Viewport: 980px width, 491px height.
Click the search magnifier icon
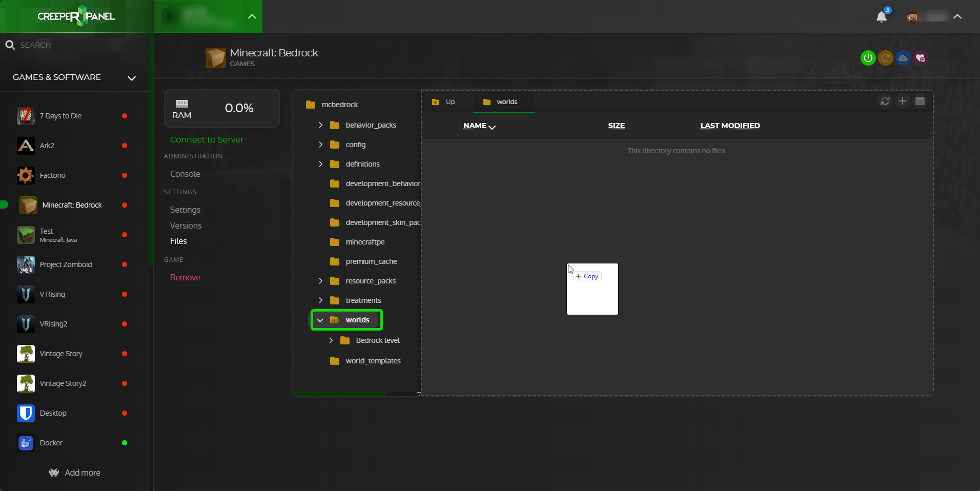click(10, 45)
